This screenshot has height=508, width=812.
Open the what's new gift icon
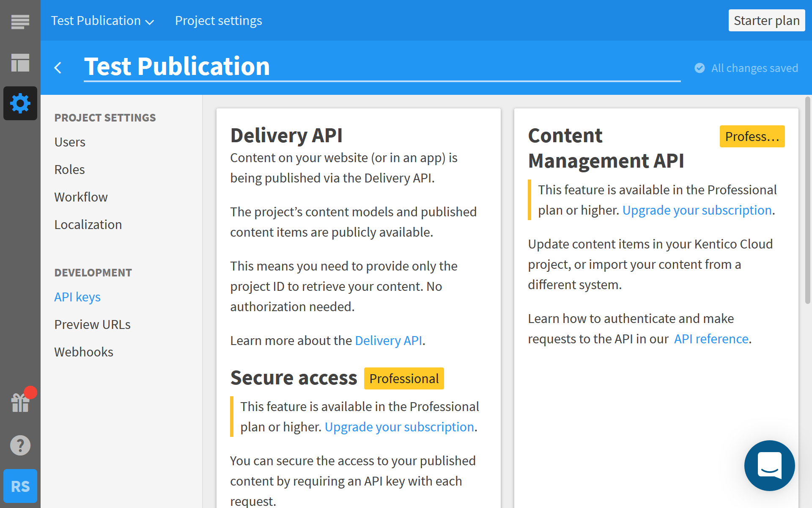pyautogui.click(x=20, y=403)
